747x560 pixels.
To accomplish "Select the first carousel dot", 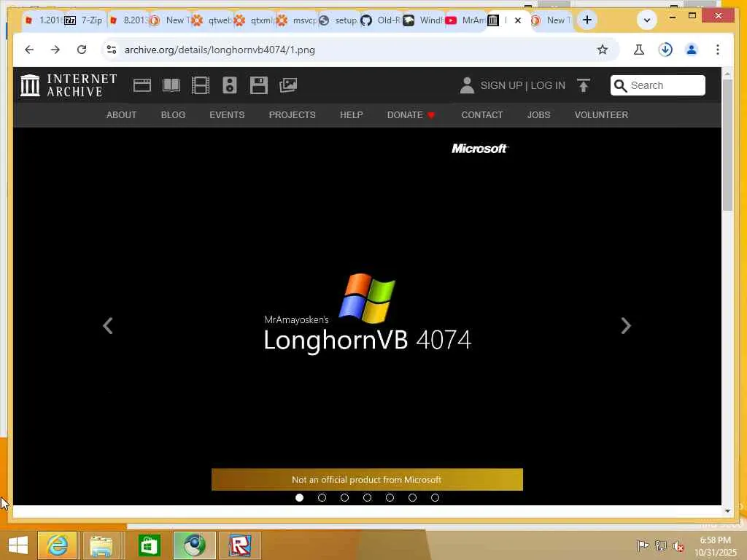I will (x=299, y=497).
